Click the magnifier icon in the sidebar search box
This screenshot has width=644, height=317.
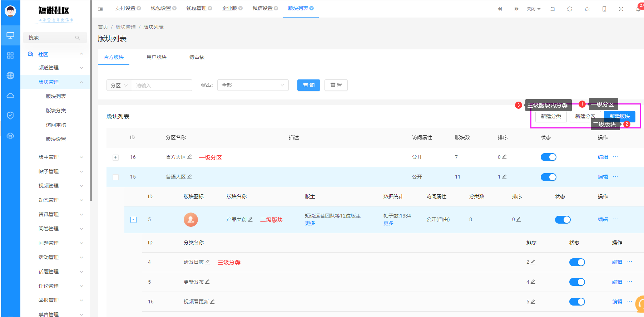tap(78, 38)
